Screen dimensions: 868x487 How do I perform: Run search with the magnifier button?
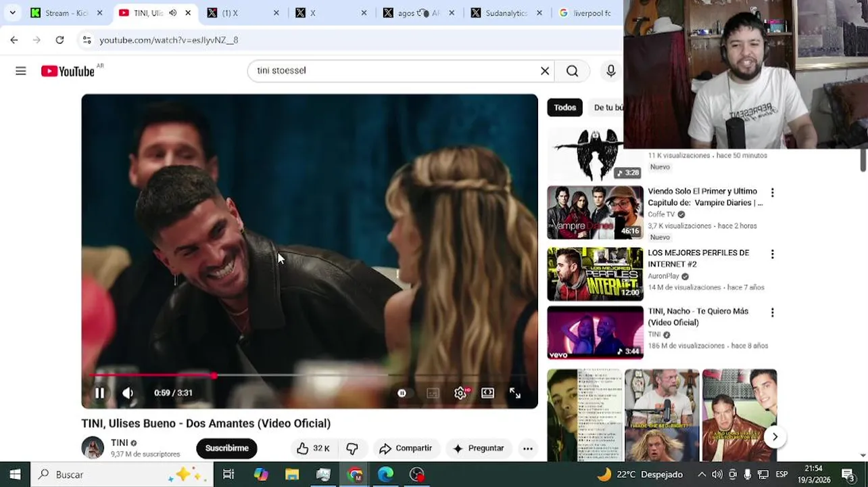573,71
